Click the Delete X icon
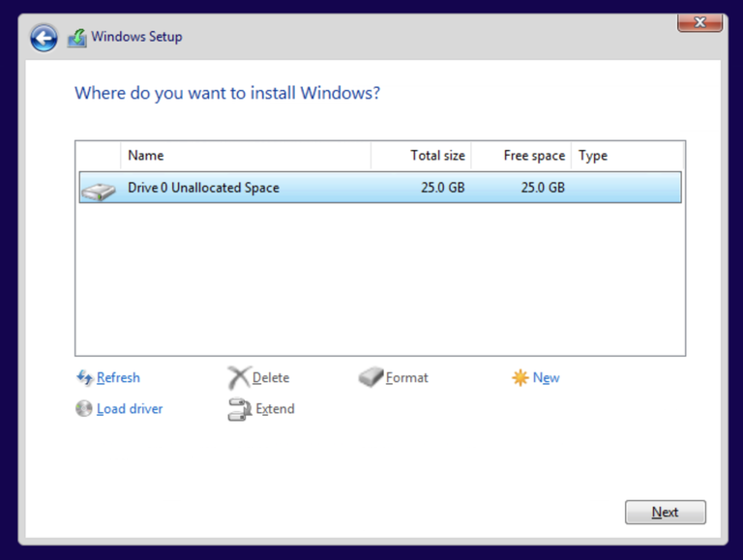 [238, 377]
